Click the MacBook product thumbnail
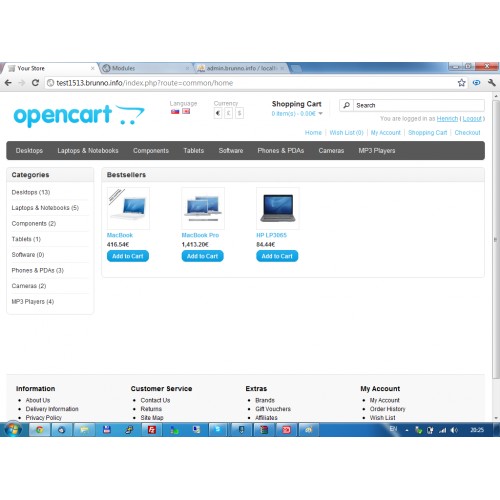This screenshot has width=500, height=500. [128, 208]
